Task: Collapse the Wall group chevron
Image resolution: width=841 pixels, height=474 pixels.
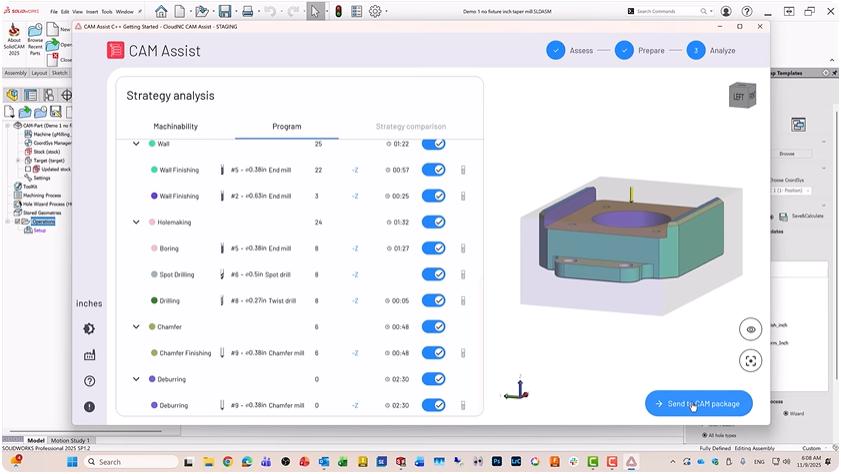Action: coord(136,144)
